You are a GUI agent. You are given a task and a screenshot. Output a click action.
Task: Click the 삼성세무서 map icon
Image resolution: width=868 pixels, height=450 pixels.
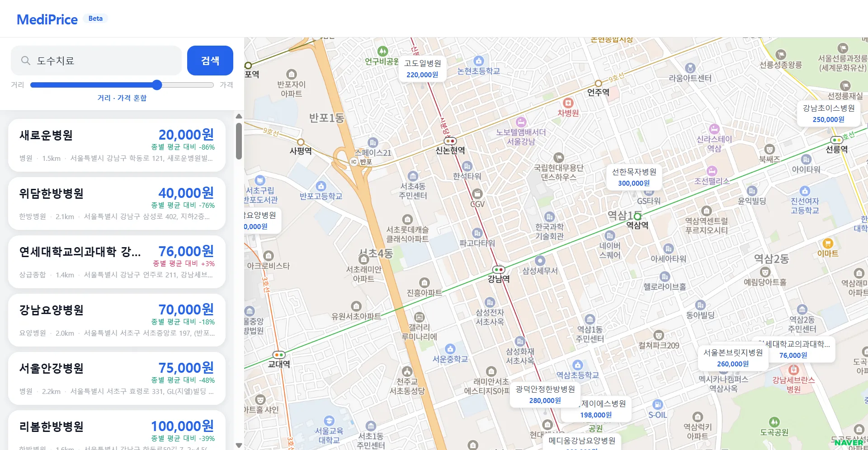point(540,260)
